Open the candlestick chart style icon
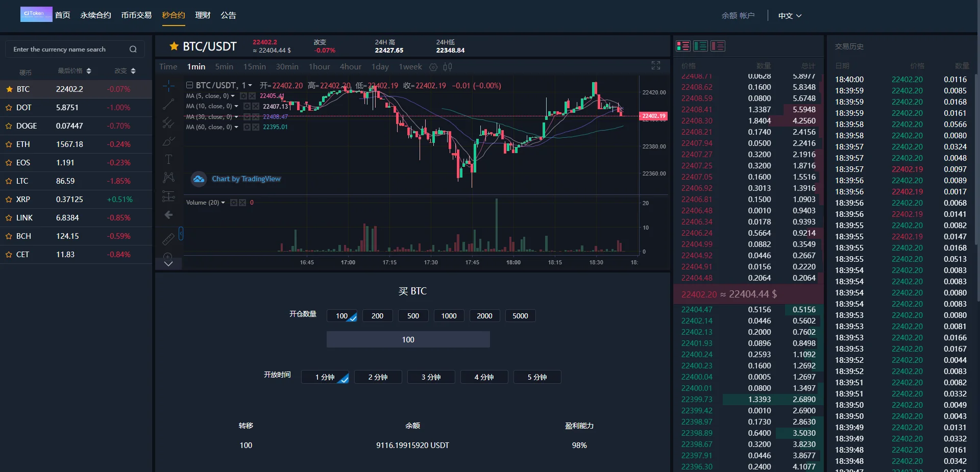This screenshot has height=472, width=980. pyautogui.click(x=448, y=67)
